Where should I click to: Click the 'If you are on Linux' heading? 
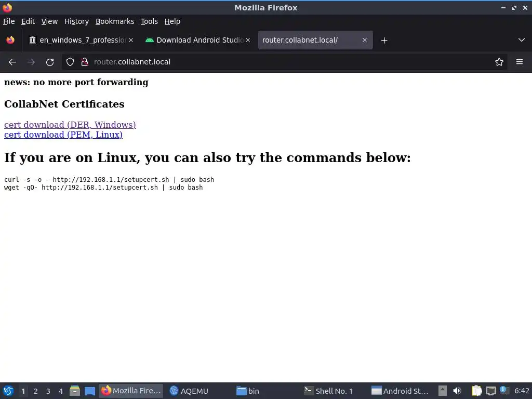[x=207, y=157]
